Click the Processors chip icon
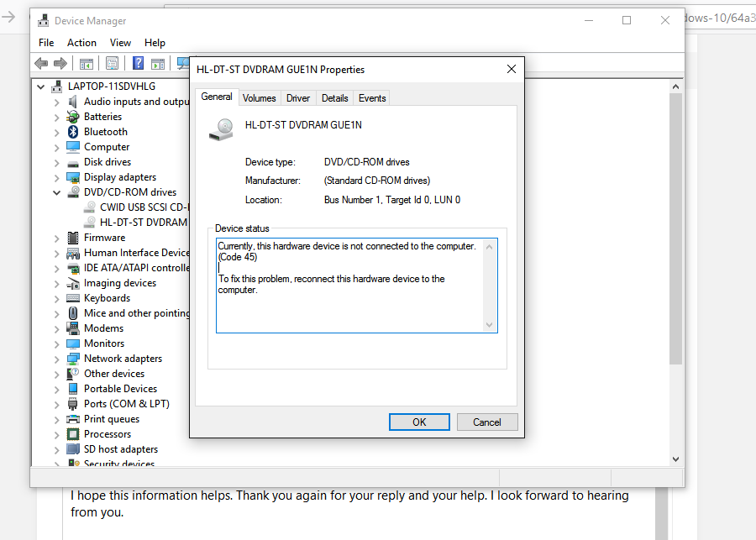 (x=73, y=434)
